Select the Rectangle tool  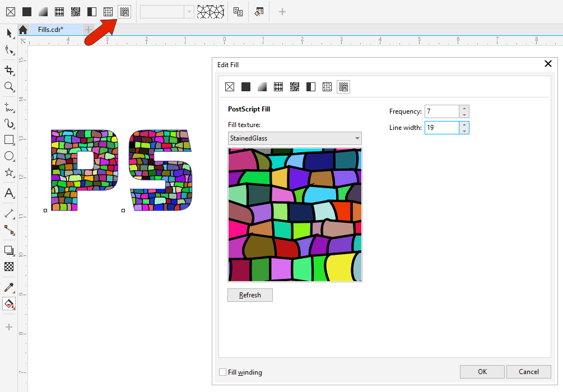pos(10,139)
